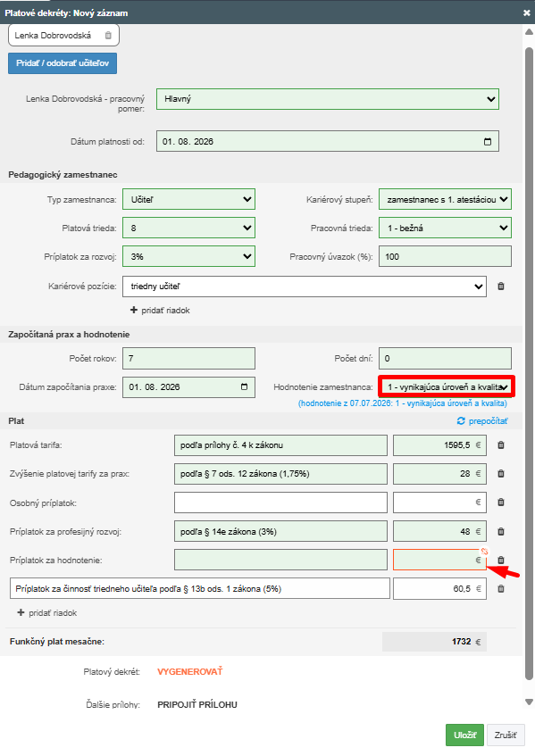The width and height of the screenshot is (535, 756).
Task: Open calendar picker for Dátum platnosti od
Action: 488,141
